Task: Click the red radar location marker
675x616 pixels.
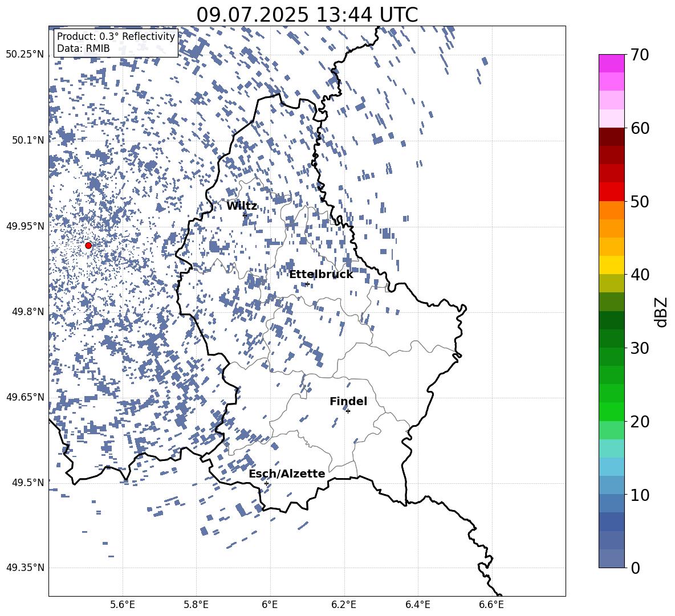Action: point(88,245)
